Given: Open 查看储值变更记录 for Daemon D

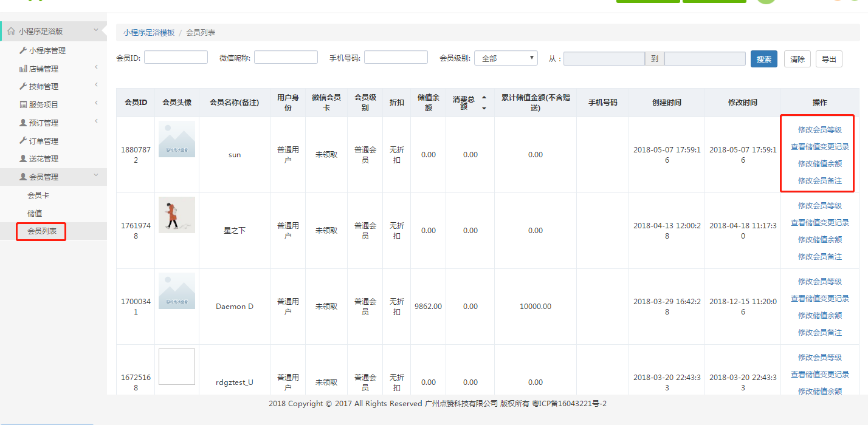Looking at the screenshot, I should pos(819,298).
